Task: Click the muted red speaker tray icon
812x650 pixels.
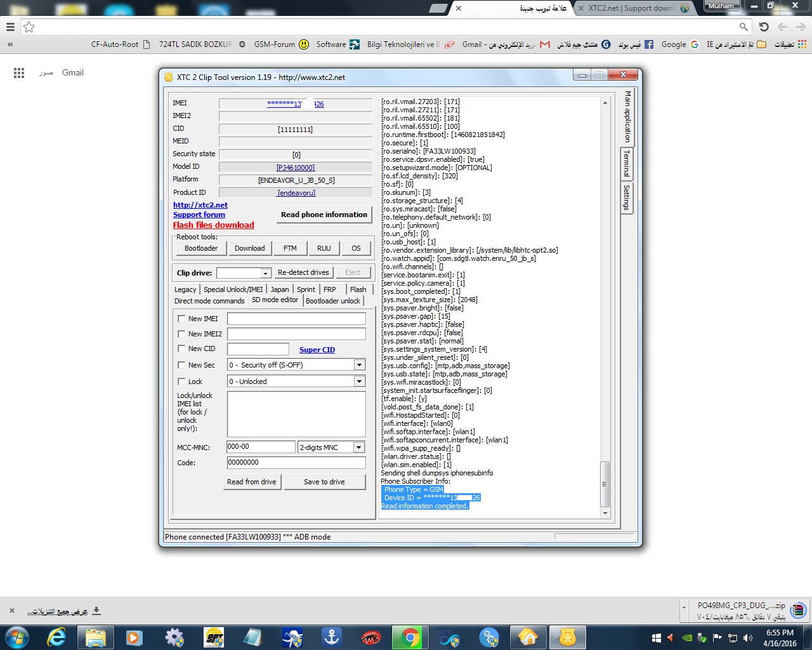Action: click(671, 638)
